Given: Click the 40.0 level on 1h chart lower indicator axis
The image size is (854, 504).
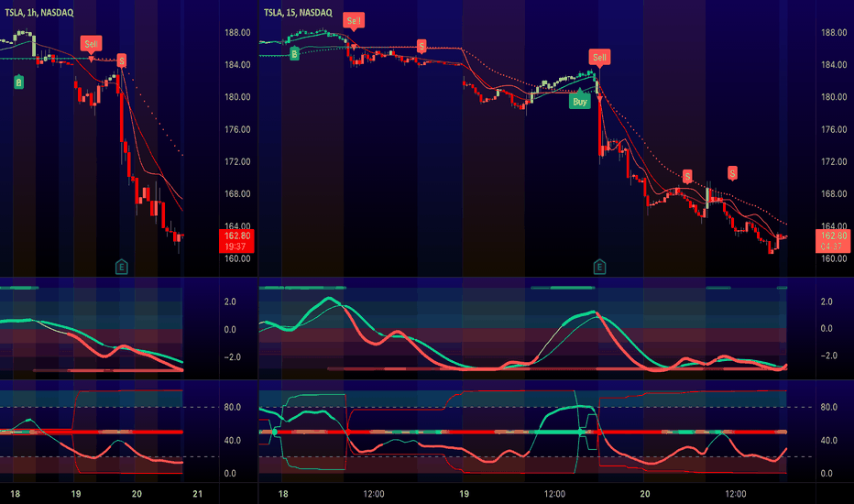Looking at the screenshot, I should click(232, 440).
